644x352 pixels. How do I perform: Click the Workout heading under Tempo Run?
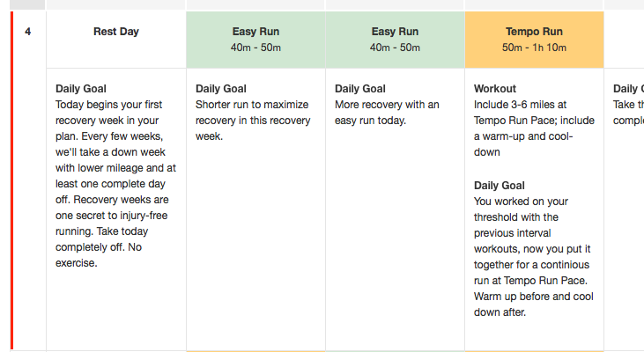pos(495,89)
